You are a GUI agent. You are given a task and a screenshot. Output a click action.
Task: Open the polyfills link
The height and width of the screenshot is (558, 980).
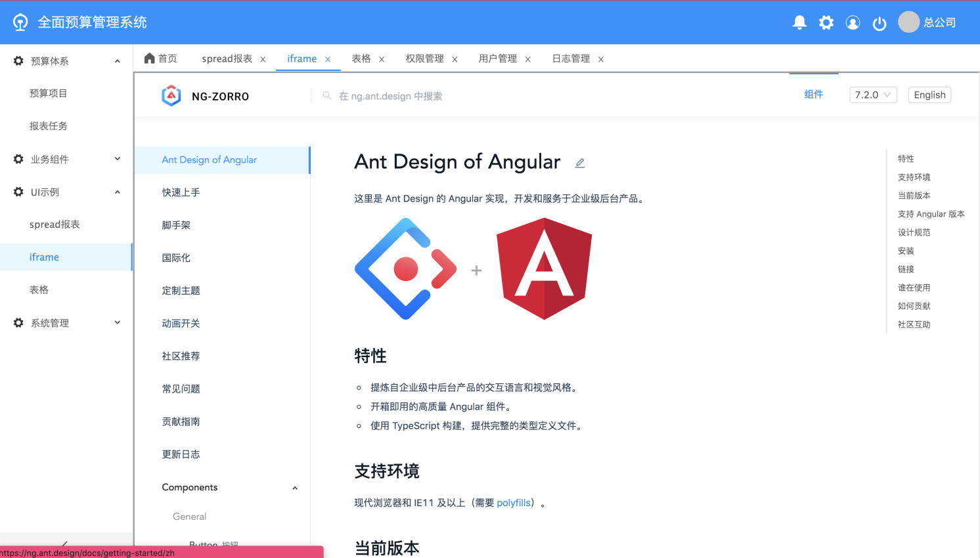point(514,503)
